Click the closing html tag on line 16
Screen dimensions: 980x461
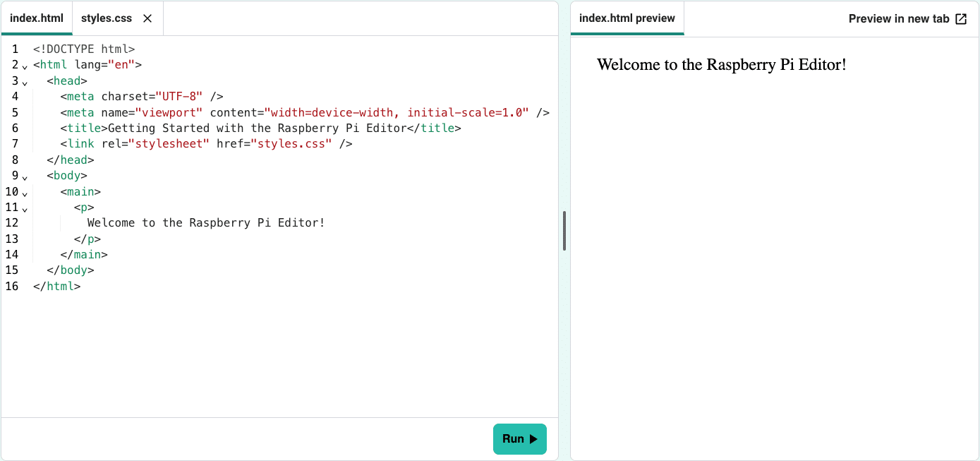tap(57, 287)
